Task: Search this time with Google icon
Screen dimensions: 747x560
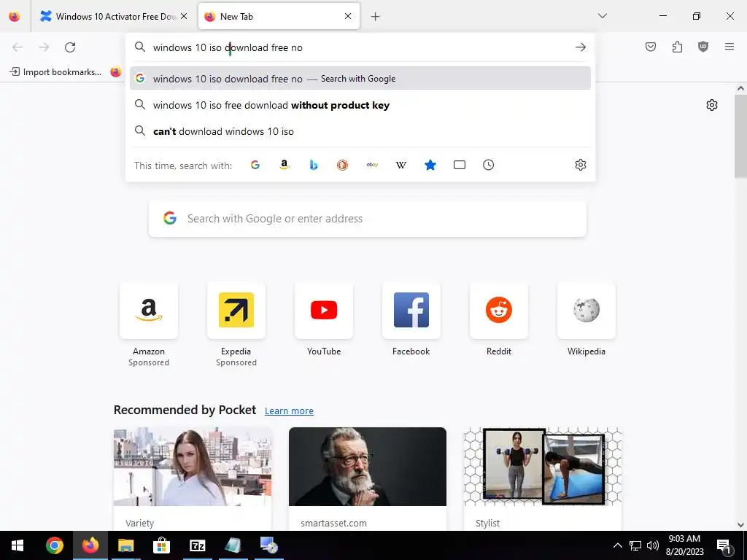Action: pos(255,166)
